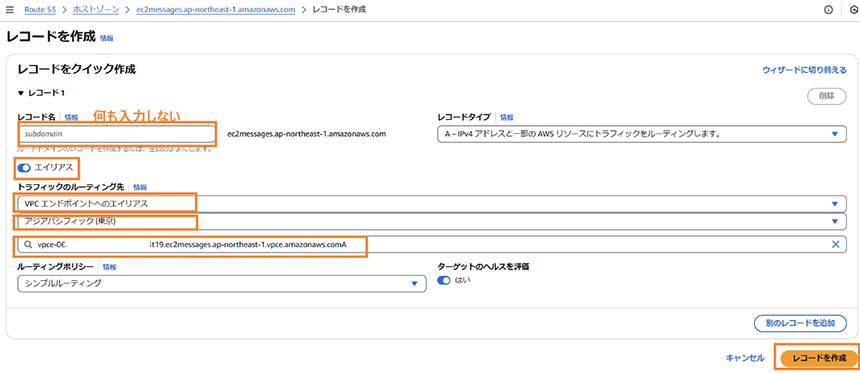Open the アジアパシフィック (東京) region dropdown

[x=432, y=221]
